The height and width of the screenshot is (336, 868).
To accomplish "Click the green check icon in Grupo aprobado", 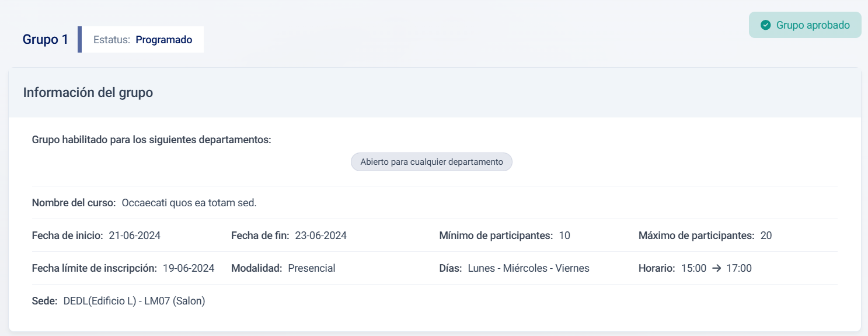I will [766, 25].
